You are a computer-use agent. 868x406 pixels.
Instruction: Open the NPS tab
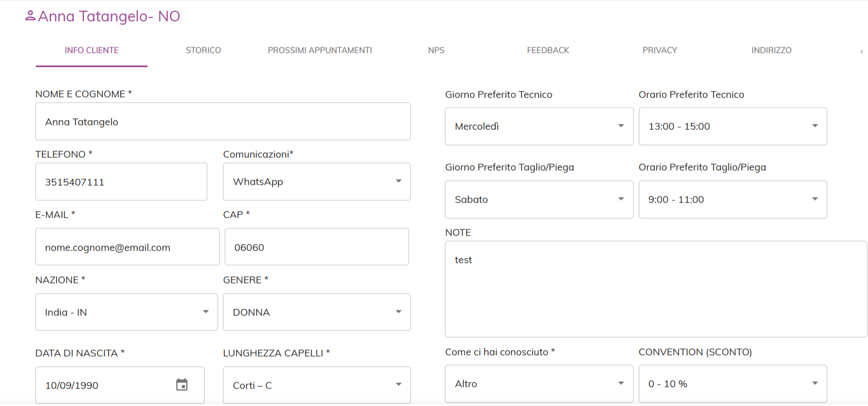pos(436,50)
